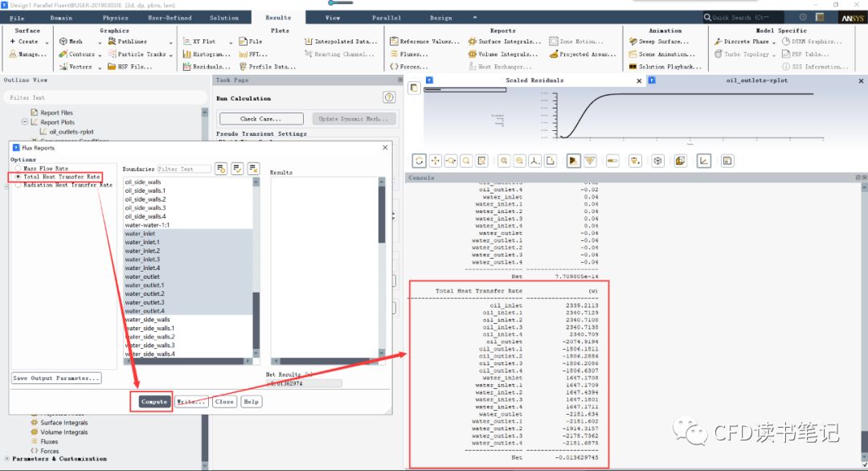Viewport: 868px width, 471px height.
Task: Open XY Plot in Plots
Action: pos(199,42)
